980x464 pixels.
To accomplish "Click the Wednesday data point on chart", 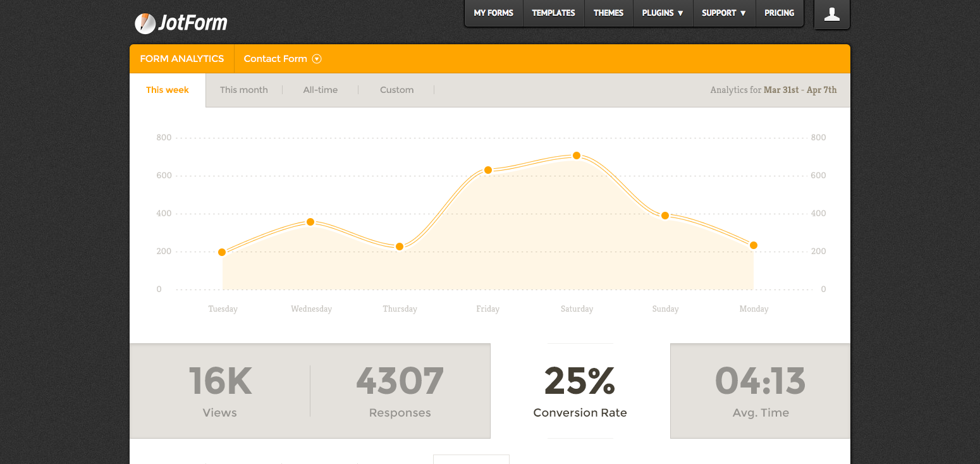I will (310, 222).
